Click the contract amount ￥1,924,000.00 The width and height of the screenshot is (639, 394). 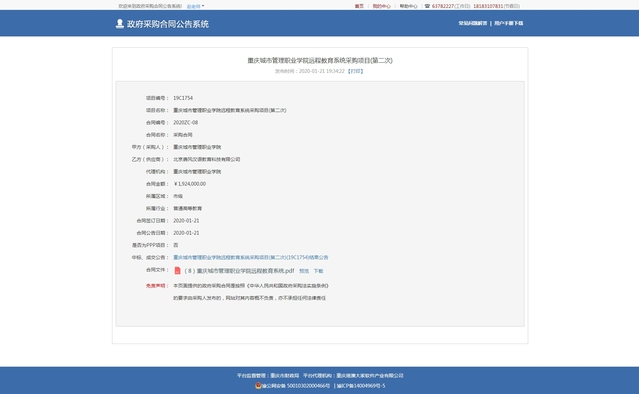(189, 184)
